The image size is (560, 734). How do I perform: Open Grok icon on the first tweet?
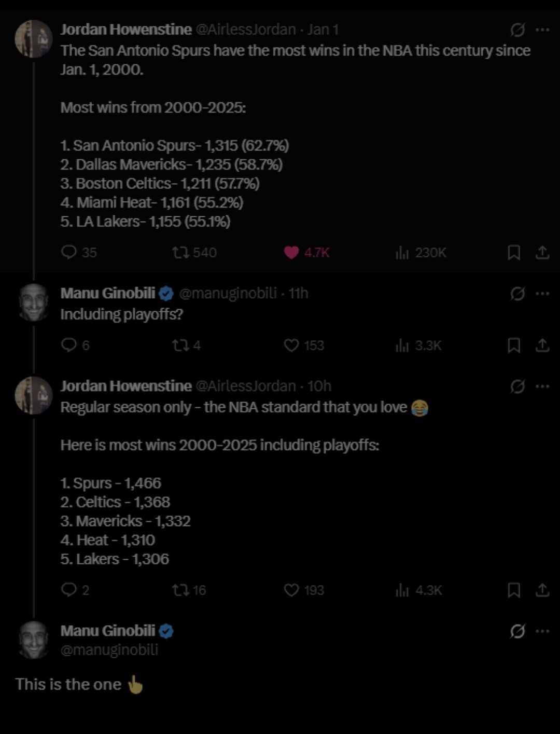pyautogui.click(x=517, y=30)
